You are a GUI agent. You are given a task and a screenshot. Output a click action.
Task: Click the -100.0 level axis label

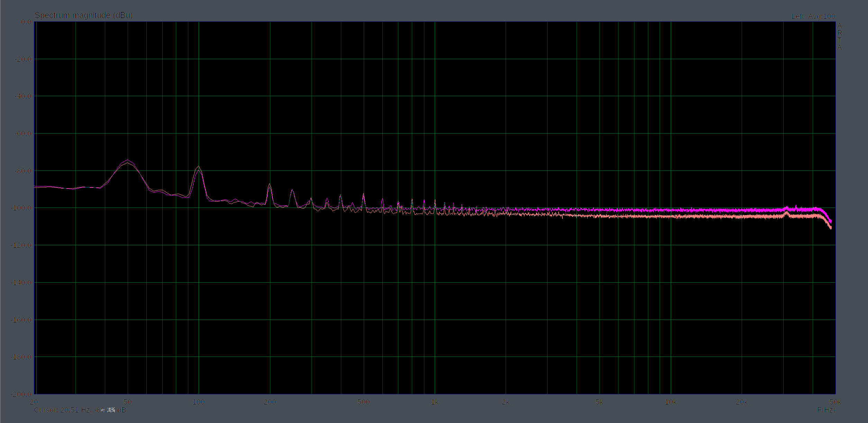21,208
